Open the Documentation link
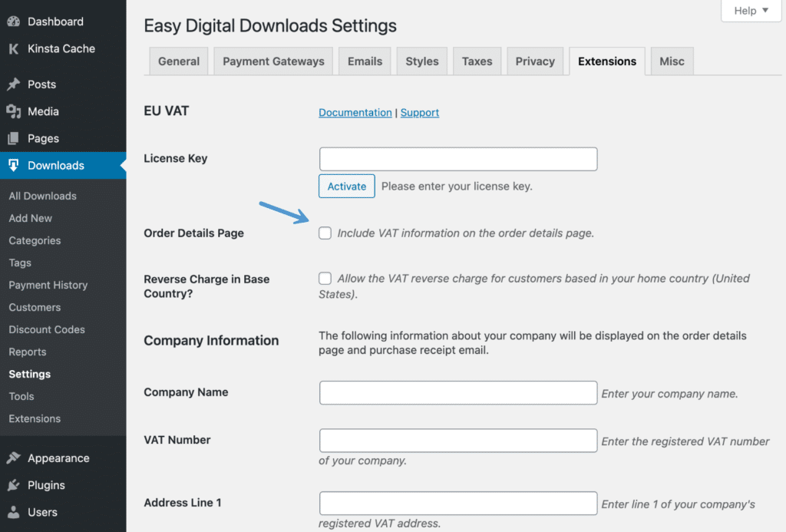 pyautogui.click(x=355, y=112)
